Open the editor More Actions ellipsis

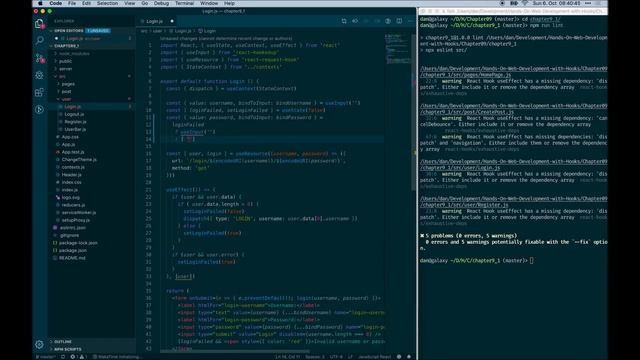coord(410,21)
